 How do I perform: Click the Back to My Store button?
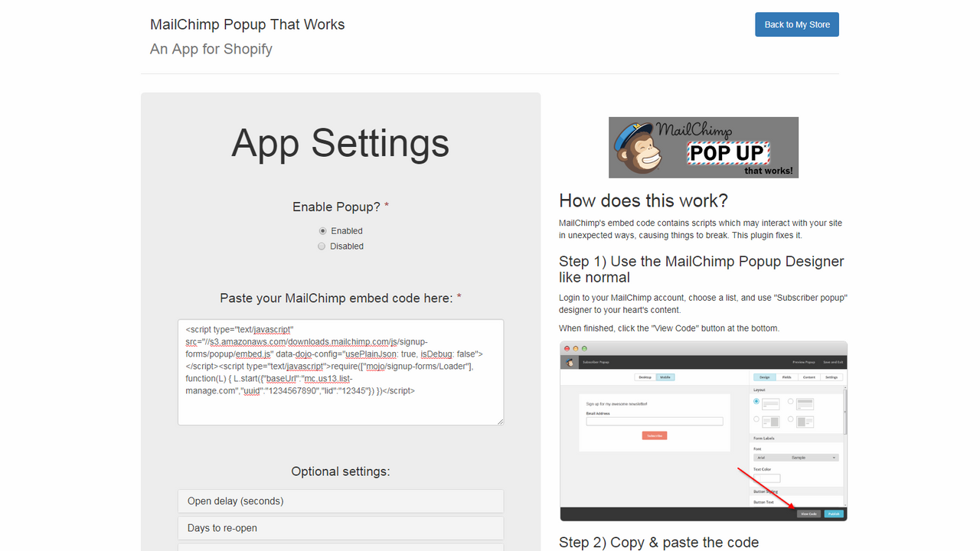click(797, 24)
